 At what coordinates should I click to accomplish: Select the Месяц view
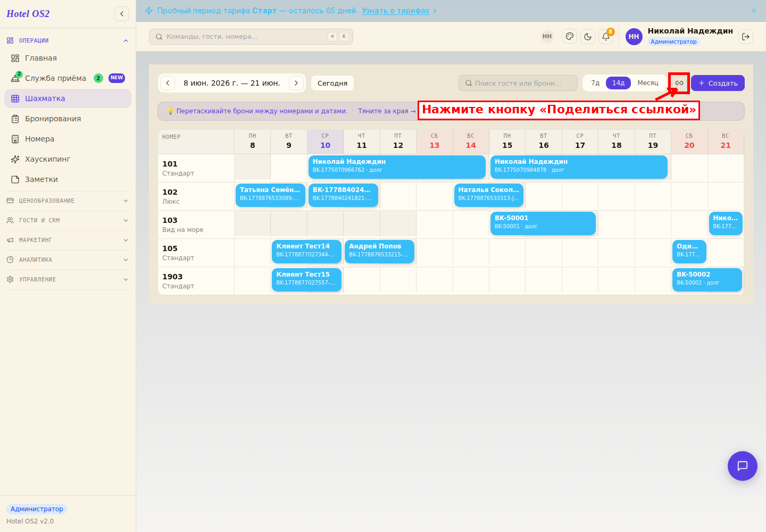(648, 83)
